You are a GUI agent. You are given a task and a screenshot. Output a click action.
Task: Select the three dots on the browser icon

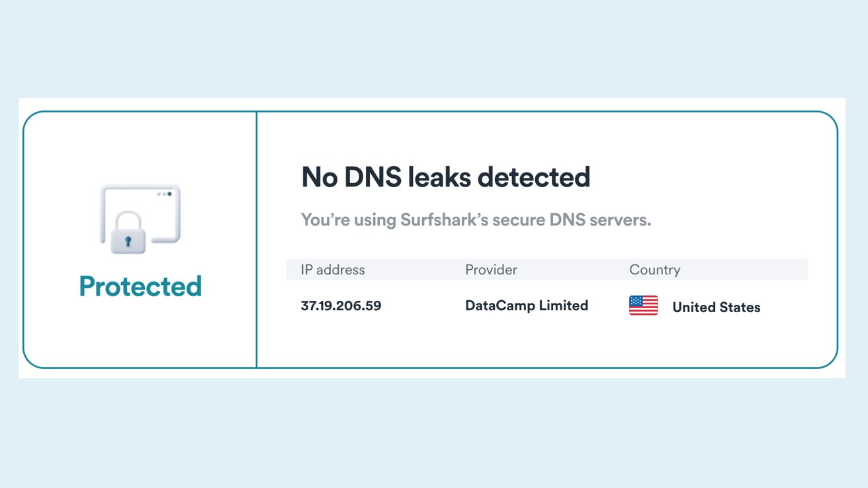coord(163,195)
